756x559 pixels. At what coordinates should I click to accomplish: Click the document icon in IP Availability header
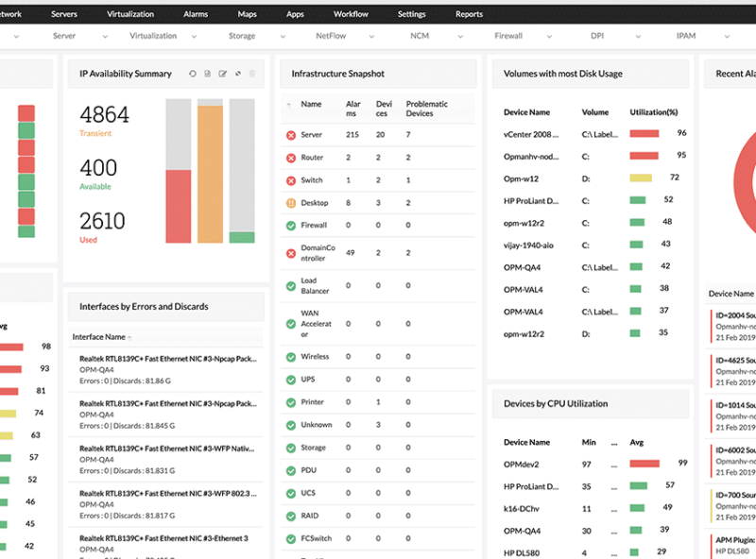[208, 74]
